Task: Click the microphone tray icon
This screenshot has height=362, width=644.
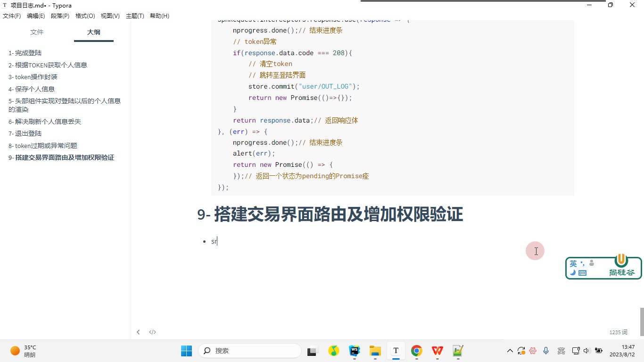Action: [x=546, y=351]
